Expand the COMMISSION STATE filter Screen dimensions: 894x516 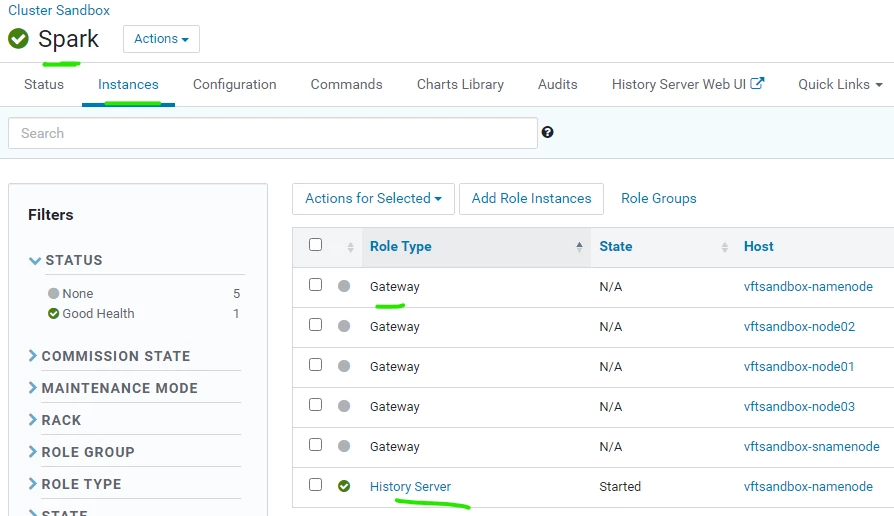pyautogui.click(x=109, y=356)
